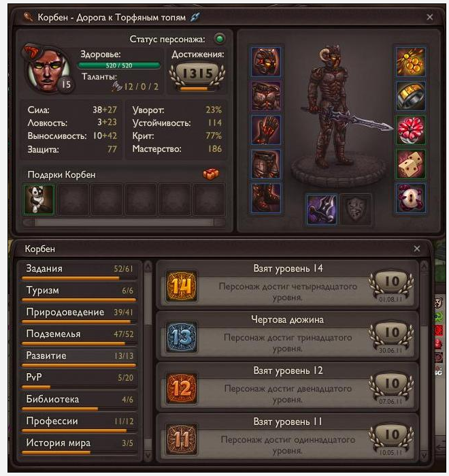Click the category list scroll-down arrow

(148, 455)
